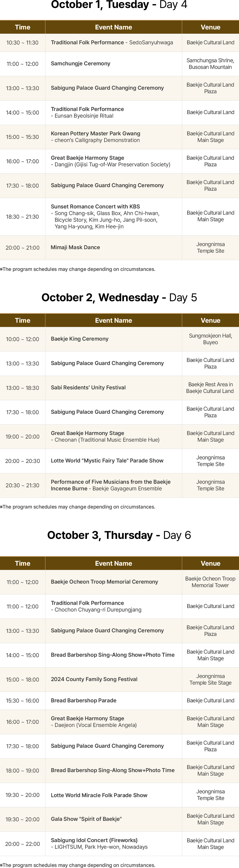
Task: Select the Baekje King Ceremony event
Action: [x=80, y=339]
